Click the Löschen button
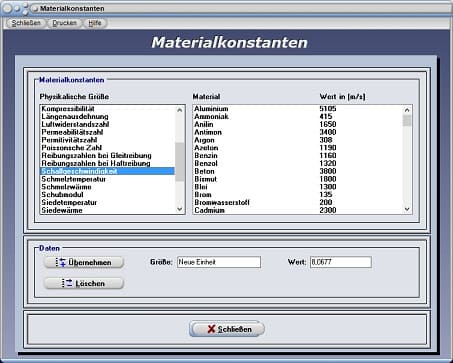This screenshot has height=363, width=453. (x=84, y=283)
